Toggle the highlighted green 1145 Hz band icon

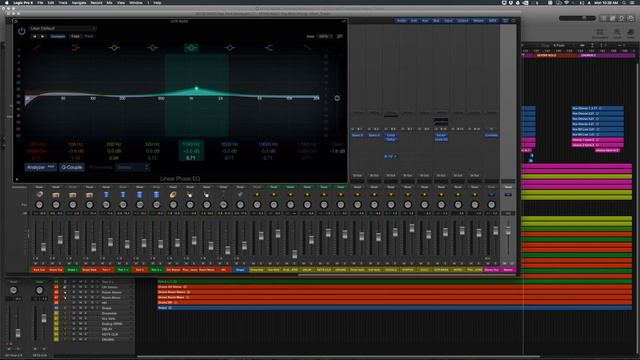pos(191,48)
